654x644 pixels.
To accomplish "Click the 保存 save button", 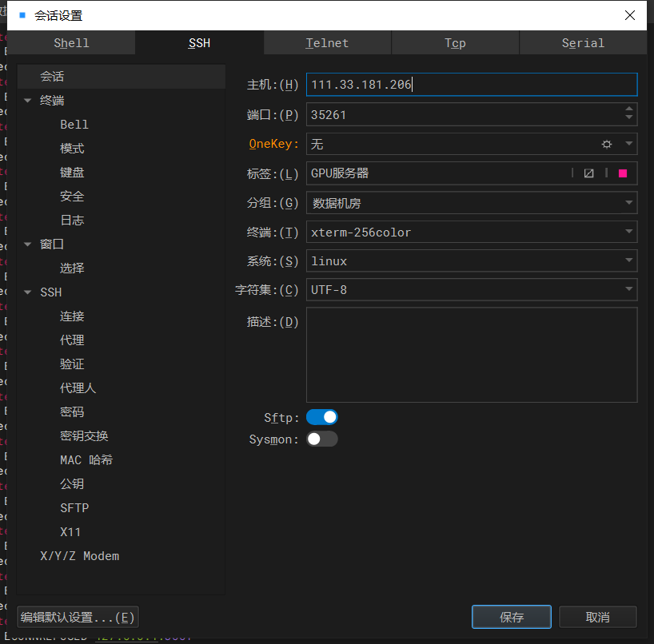I will (511, 616).
